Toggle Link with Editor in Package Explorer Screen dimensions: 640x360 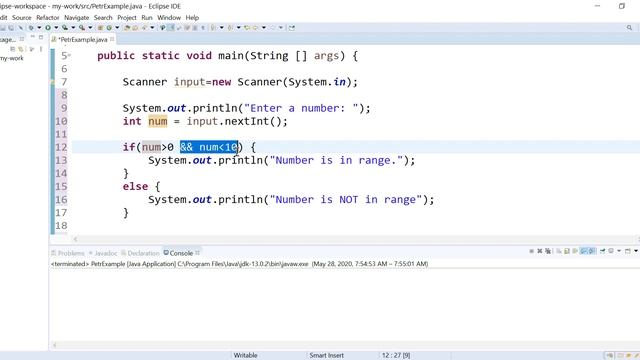click(20, 49)
